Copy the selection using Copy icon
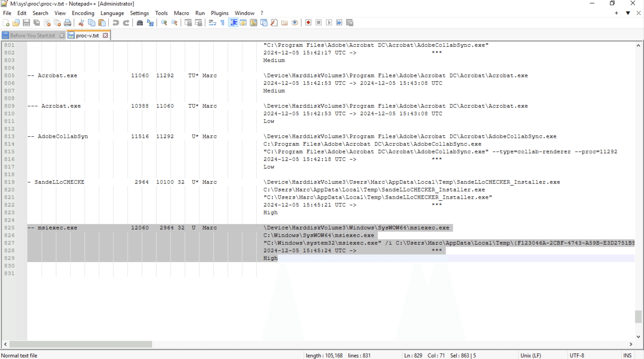644x359 pixels. click(91, 23)
